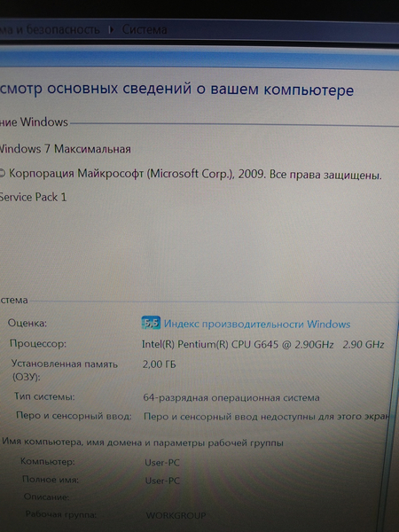Click the 2,00 ГБ memory value

point(159,364)
